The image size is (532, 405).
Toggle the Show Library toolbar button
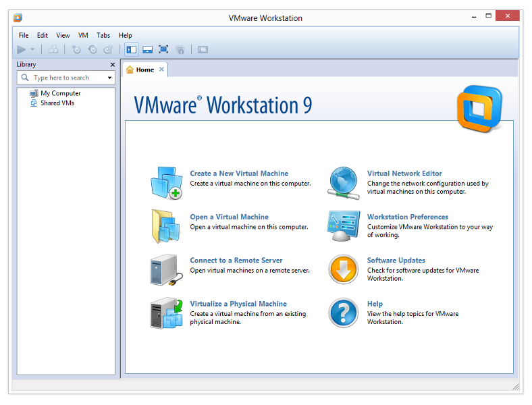click(131, 50)
